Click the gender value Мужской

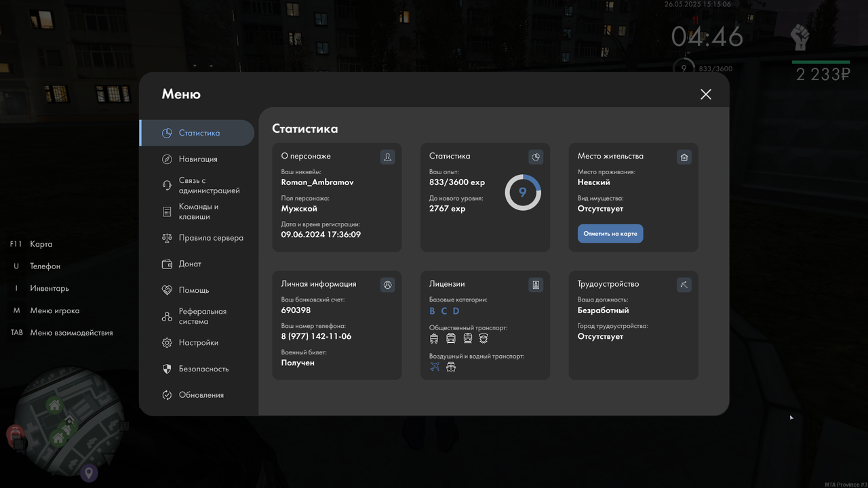[x=299, y=209]
